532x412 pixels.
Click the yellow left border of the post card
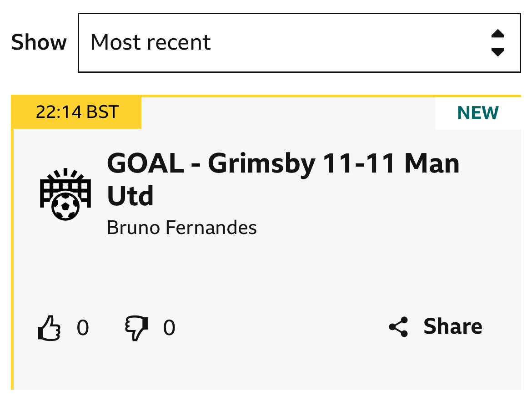tap(12, 259)
